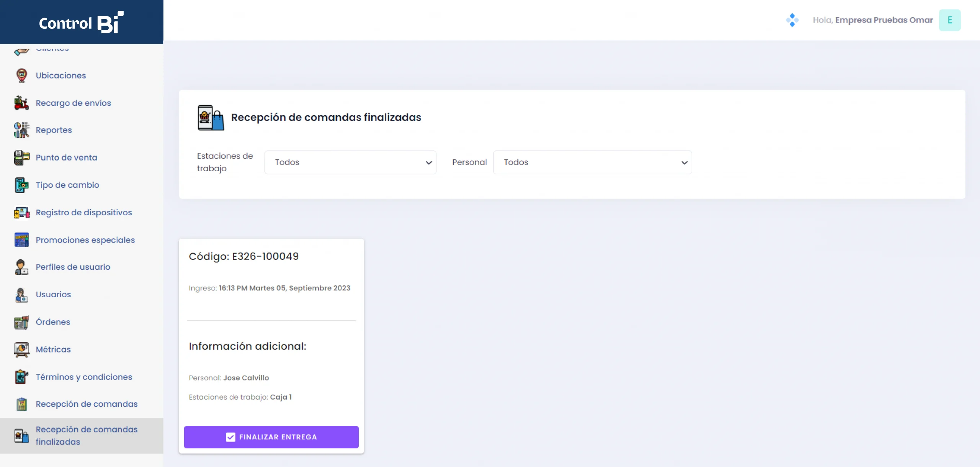
Task: Click the Órdenes icon
Action: 21,322
